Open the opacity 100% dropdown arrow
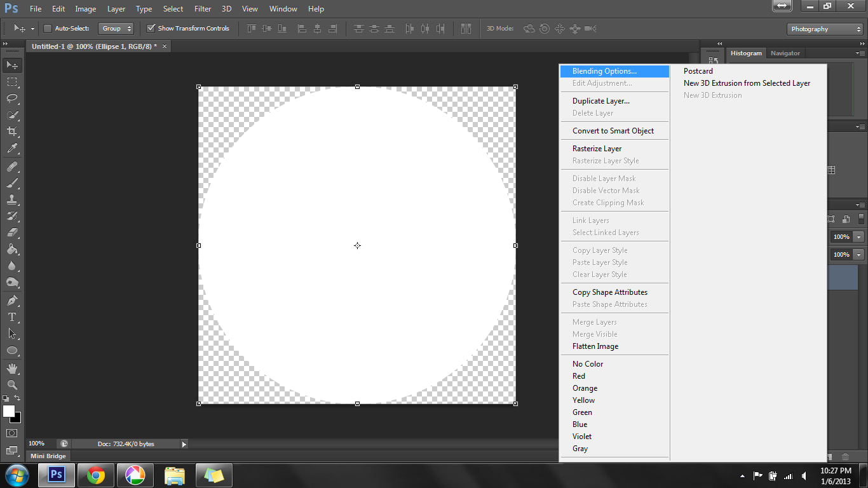 (859, 237)
